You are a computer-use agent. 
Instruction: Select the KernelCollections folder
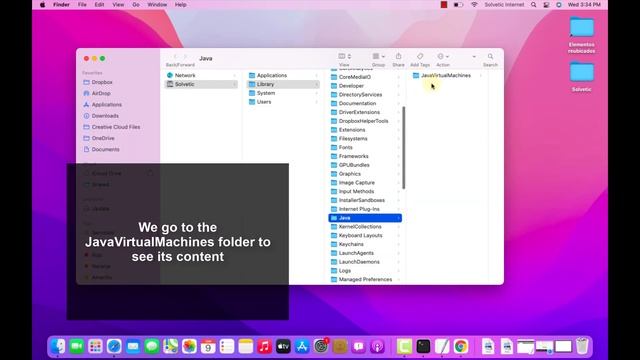pyautogui.click(x=365, y=227)
